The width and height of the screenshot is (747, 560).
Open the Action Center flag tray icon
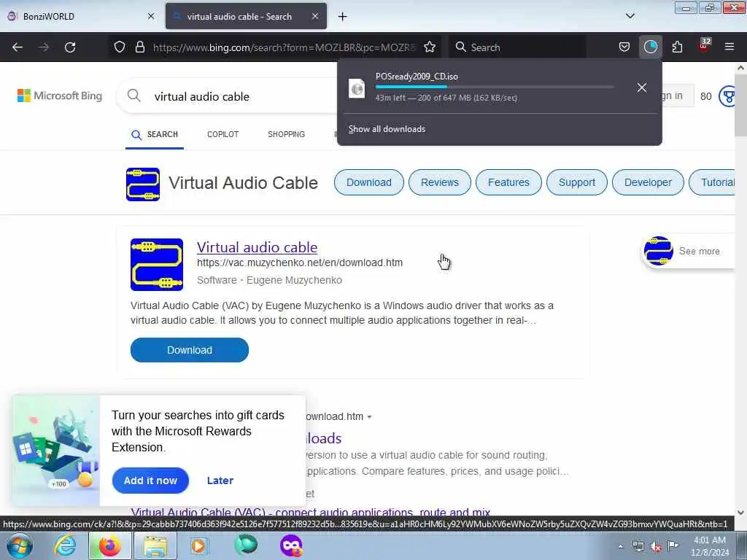tap(673, 545)
